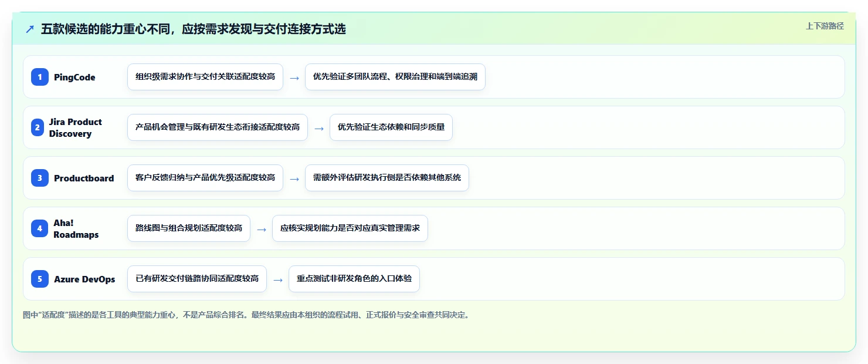Image resolution: width=868 pixels, height=364 pixels.
Task: Click the 路线图与组合规划适配度较高 box
Action: coord(189,228)
